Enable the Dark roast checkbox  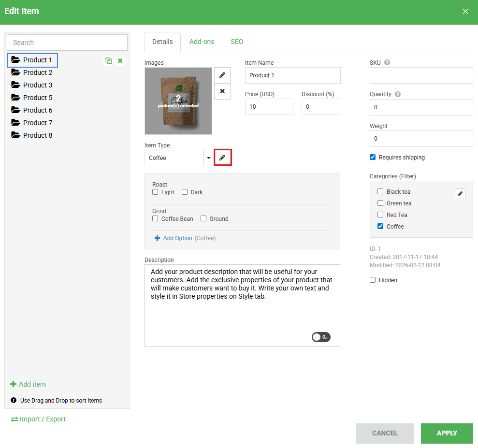click(185, 192)
